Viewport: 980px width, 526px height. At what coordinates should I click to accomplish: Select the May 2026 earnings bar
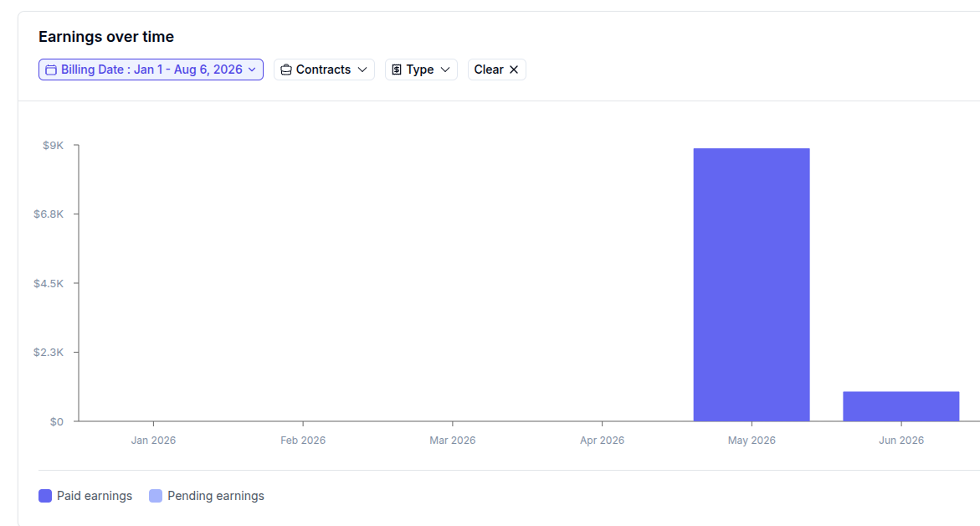pyautogui.click(x=752, y=285)
